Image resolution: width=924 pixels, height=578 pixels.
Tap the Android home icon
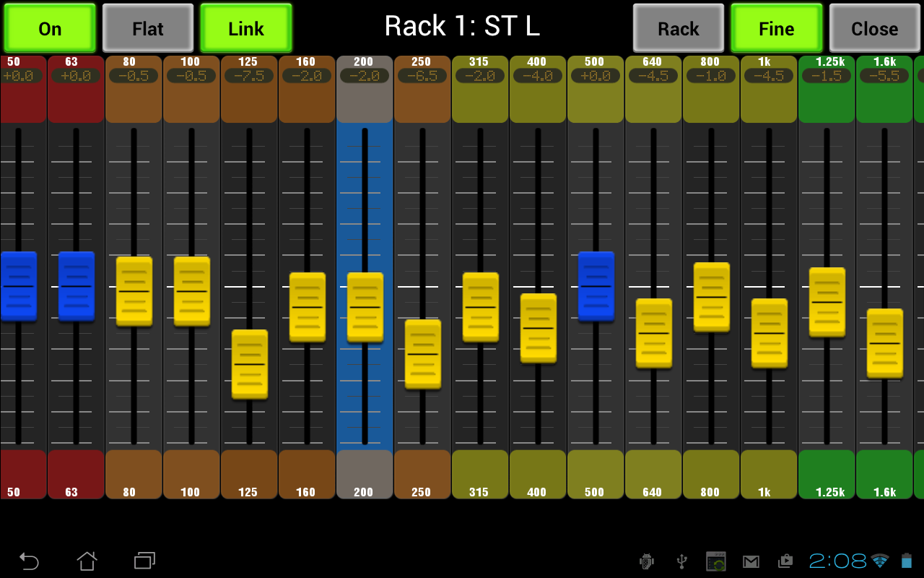pyautogui.click(x=87, y=561)
